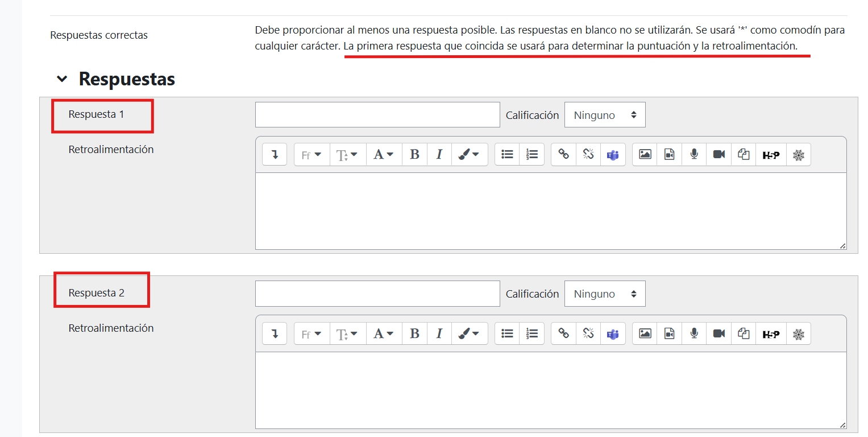
Task: Open paintbrush highlight menu in Respuesta 2 editor
Action: tap(470, 333)
